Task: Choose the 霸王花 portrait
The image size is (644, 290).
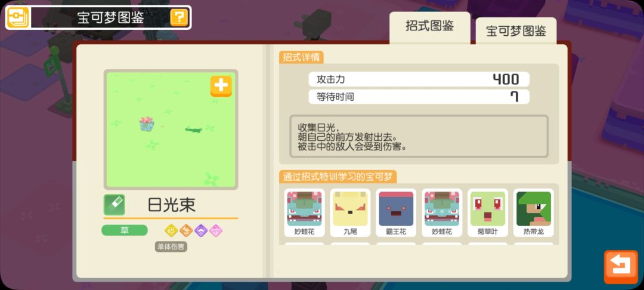Action: click(x=396, y=212)
